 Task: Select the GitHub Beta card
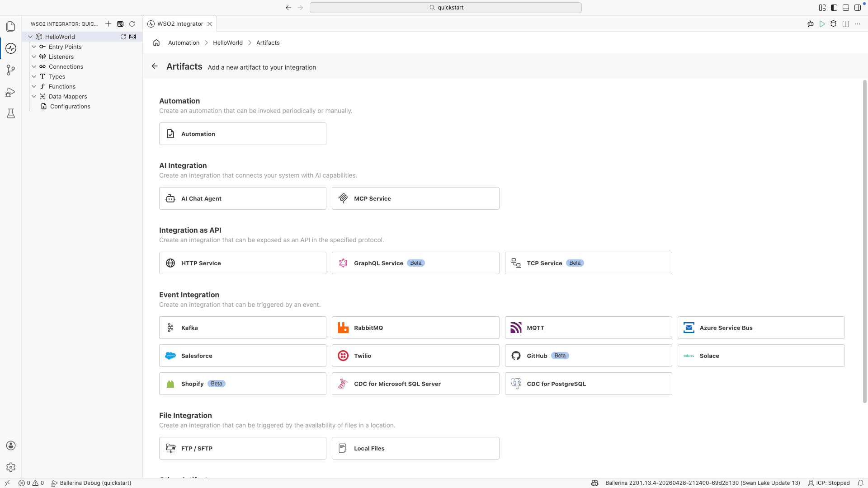click(588, 356)
